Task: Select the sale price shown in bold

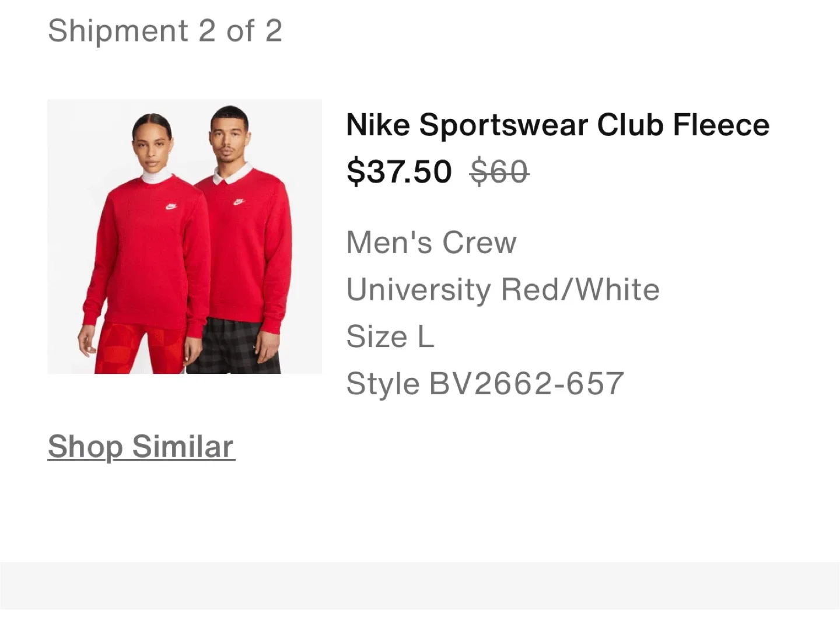Action: tap(398, 171)
